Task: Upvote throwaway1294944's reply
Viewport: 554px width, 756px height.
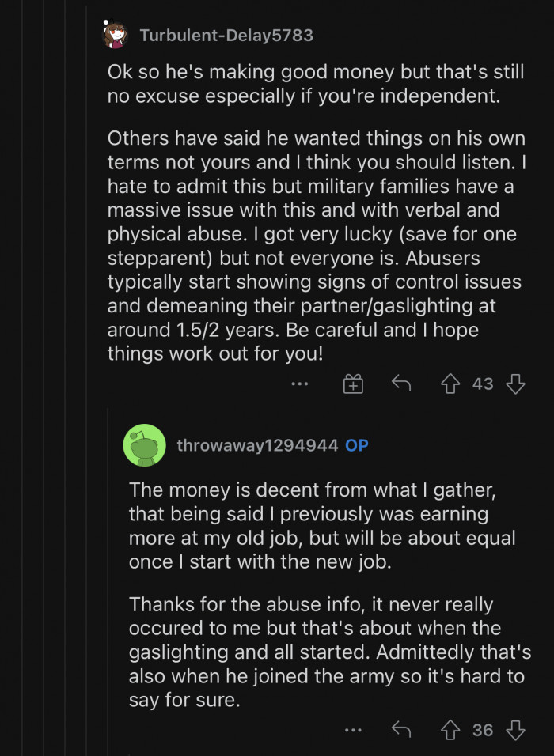Action: point(450,730)
